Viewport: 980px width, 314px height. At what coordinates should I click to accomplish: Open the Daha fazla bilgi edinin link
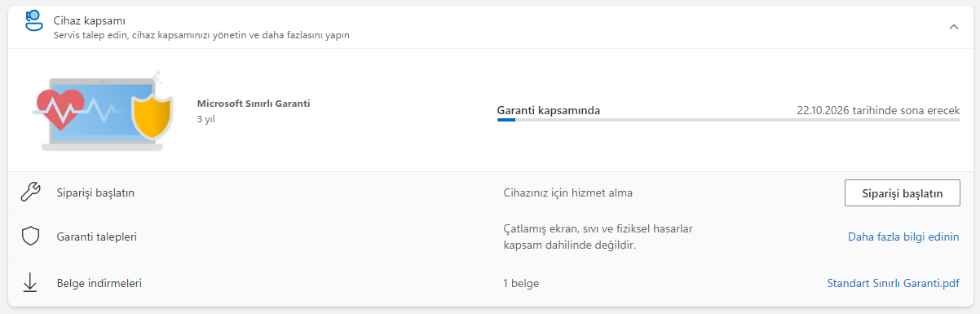tap(903, 237)
